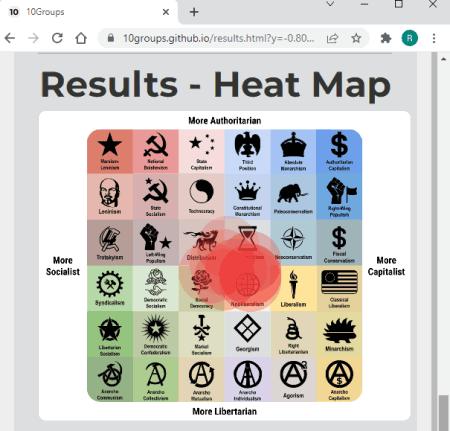Click the Right Libertarianism snake icon
Image resolution: width=450 pixels, height=431 pixels.
tap(293, 329)
